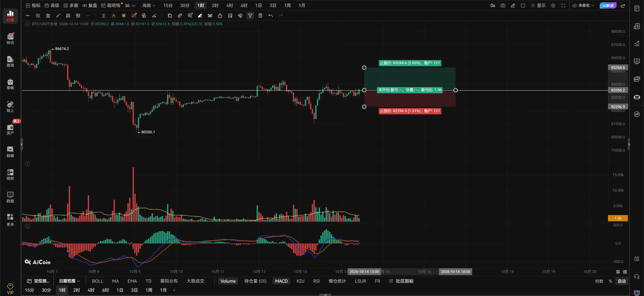Viewport: 644px width, 296px height.
Task: Click the filter funnel icon
Action: click(250, 16)
